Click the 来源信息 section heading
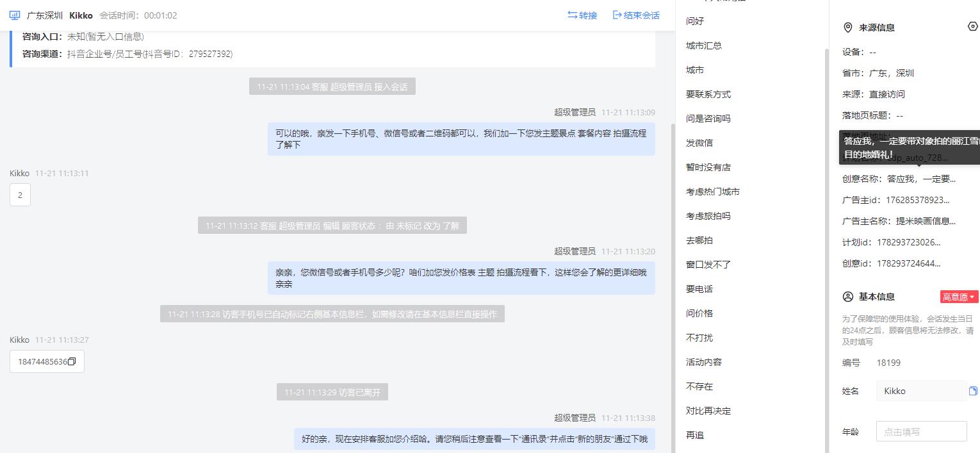Image resolution: width=980 pixels, height=453 pixels. point(877,28)
